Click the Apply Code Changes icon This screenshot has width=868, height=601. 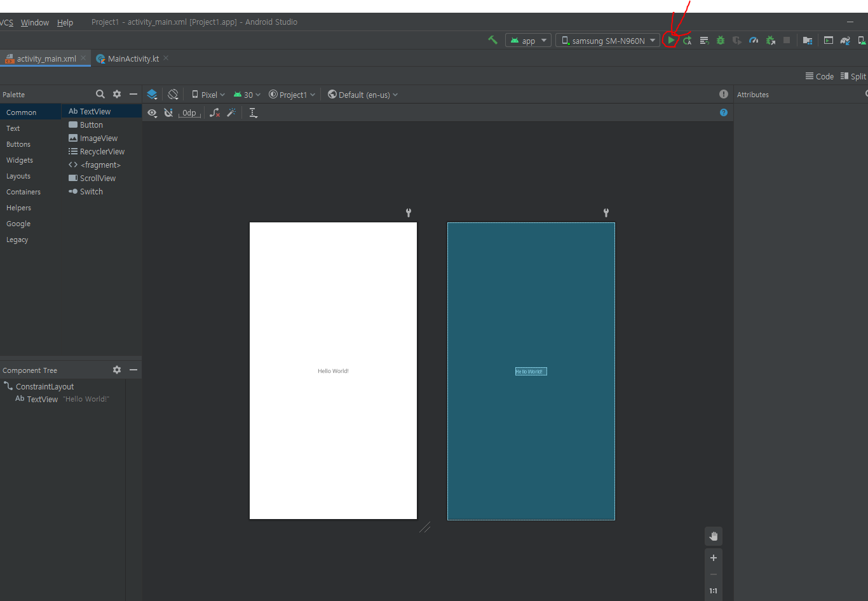tap(704, 40)
